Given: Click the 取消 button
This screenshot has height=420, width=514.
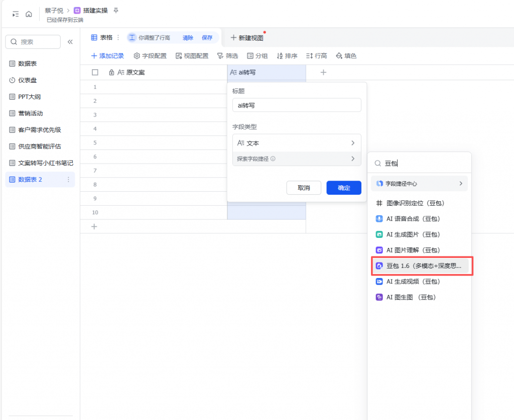Looking at the screenshot, I should pyautogui.click(x=304, y=188).
